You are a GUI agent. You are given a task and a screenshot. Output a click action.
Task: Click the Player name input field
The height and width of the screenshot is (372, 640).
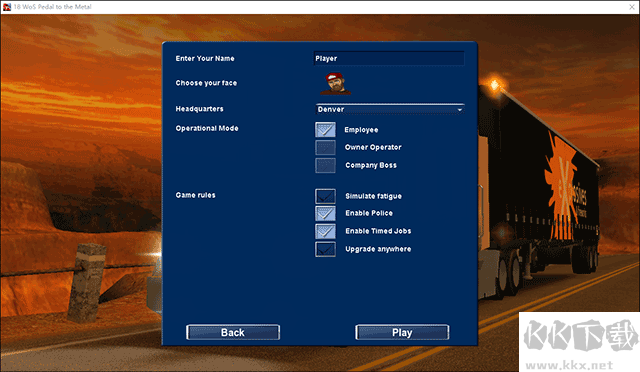pyautogui.click(x=389, y=58)
